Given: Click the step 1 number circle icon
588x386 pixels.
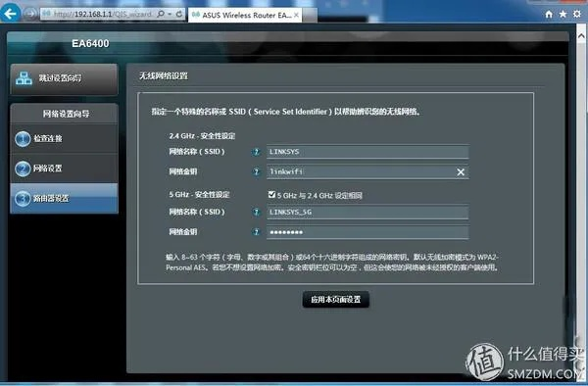Looking at the screenshot, I should point(23,139).
